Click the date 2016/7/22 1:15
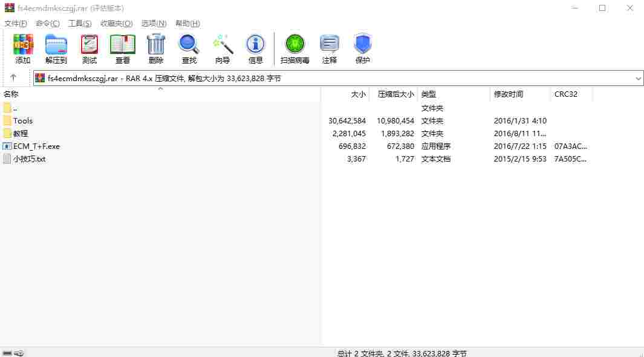 520,146
